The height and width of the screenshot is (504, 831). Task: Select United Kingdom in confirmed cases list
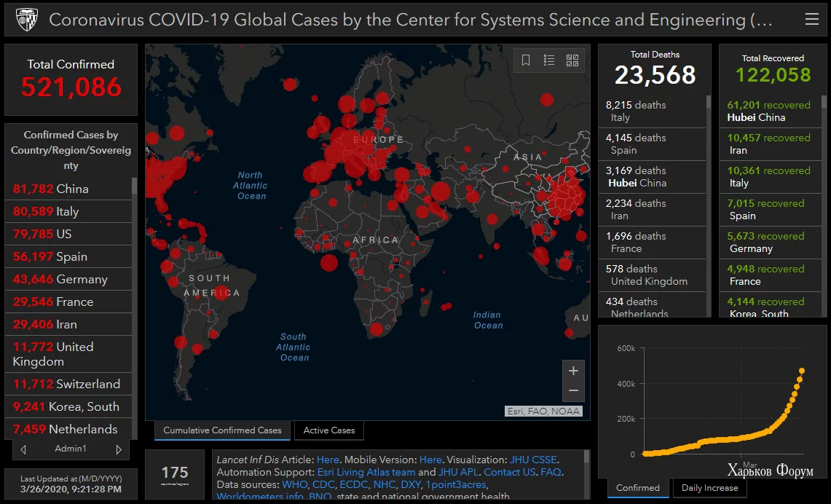click(x=68, y=354)
